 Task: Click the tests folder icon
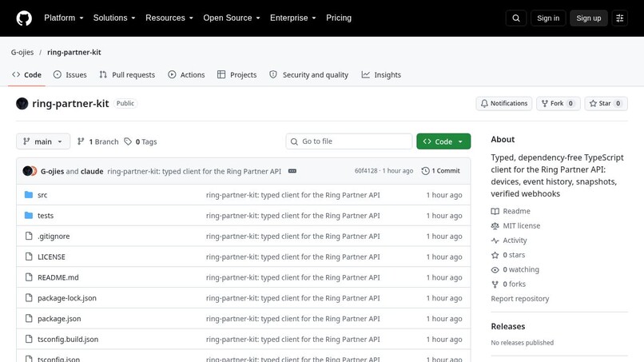click(x=28, y=215)
